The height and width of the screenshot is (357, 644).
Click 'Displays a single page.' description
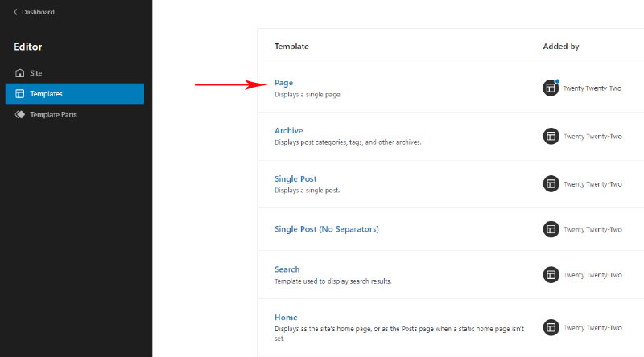pyautogui.click(x=308, y=94)
